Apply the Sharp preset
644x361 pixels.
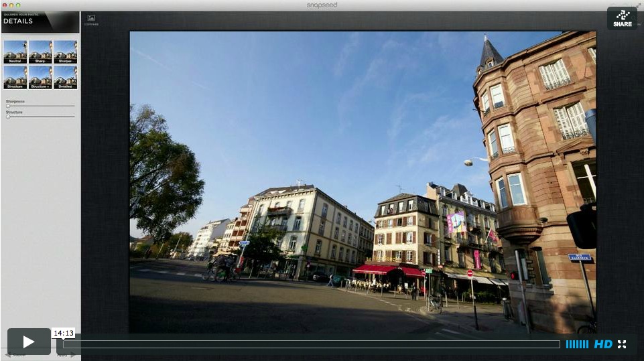pyautogui.click(x=40, y=52)
